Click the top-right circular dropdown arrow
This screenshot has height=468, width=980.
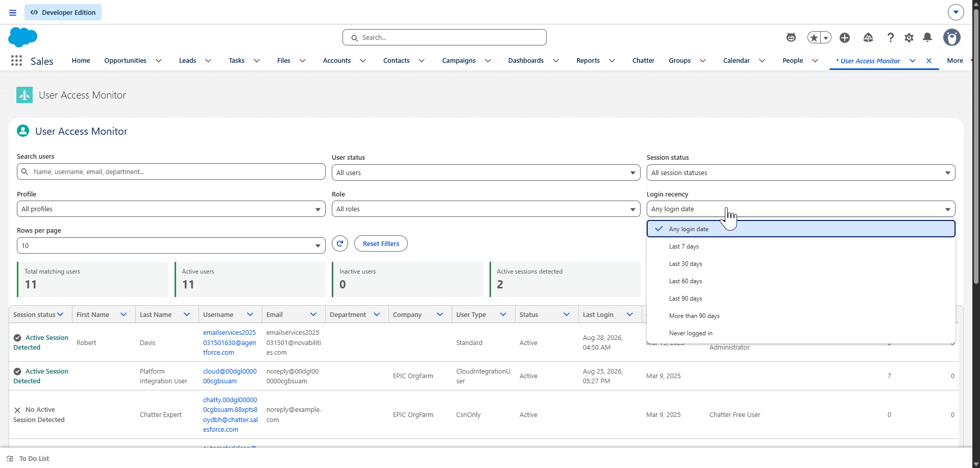click(x=956, y=12)
